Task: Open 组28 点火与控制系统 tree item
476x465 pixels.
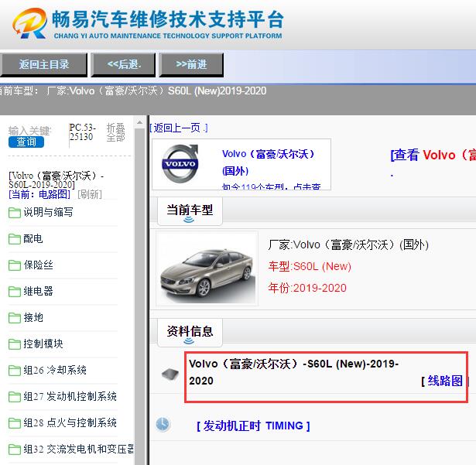Action: pyautogui.click(x=70, y=422)
